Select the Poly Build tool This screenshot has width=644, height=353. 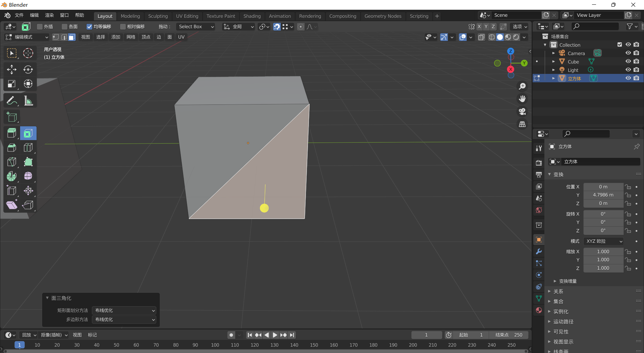pyautogui.click(x=28, y=162)
